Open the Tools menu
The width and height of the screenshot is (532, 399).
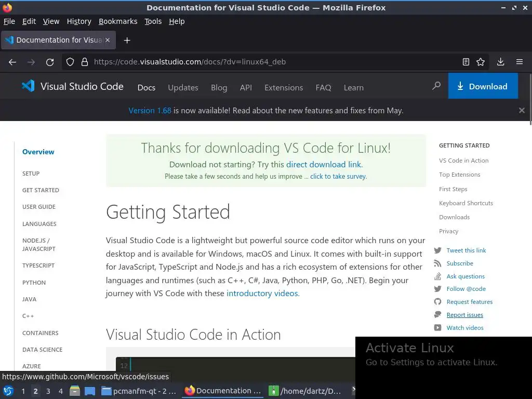pyautogui.click(x=153, y=21)
